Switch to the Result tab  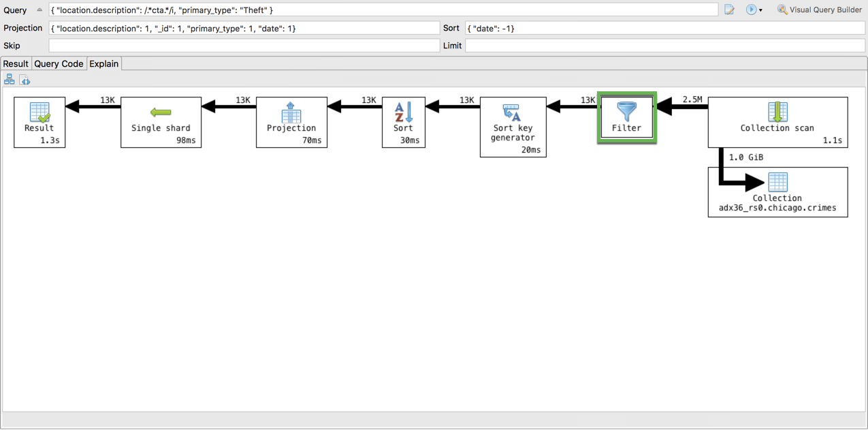15,63
